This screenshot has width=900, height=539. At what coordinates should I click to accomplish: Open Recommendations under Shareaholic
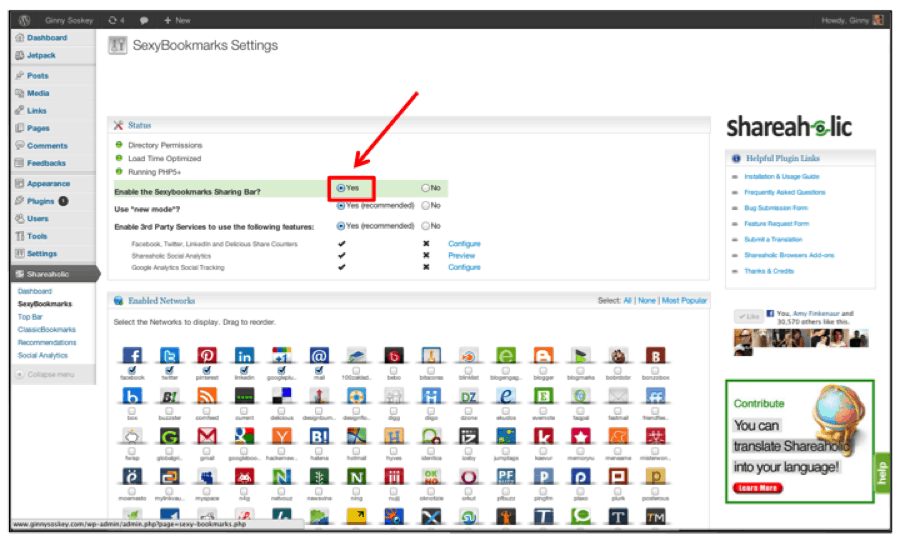(x=46, y=343)
